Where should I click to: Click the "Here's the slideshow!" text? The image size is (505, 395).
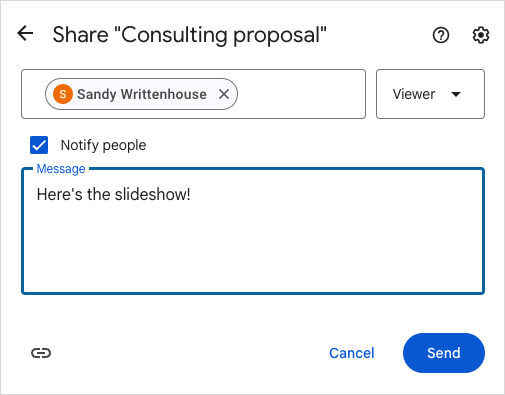(113, 194)
